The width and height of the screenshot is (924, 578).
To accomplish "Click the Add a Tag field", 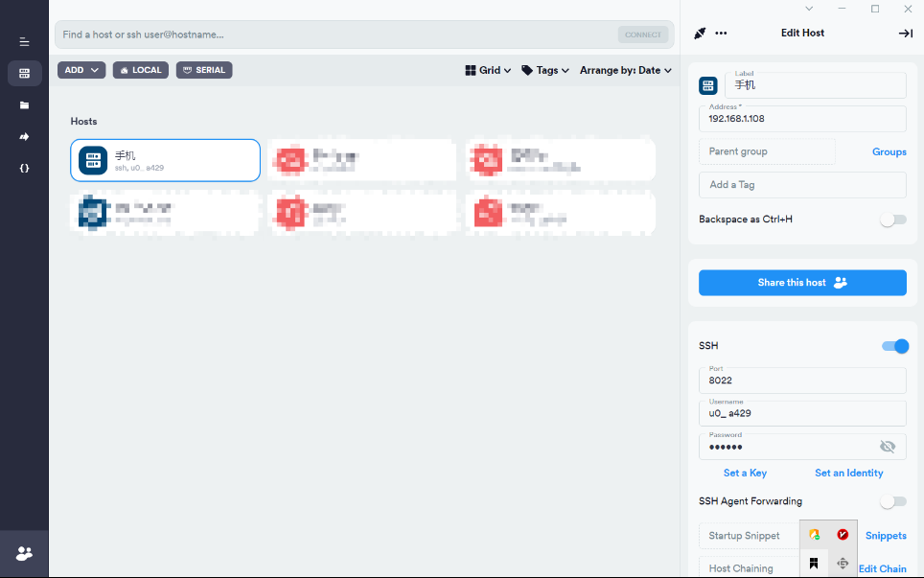I will point(802,185).
